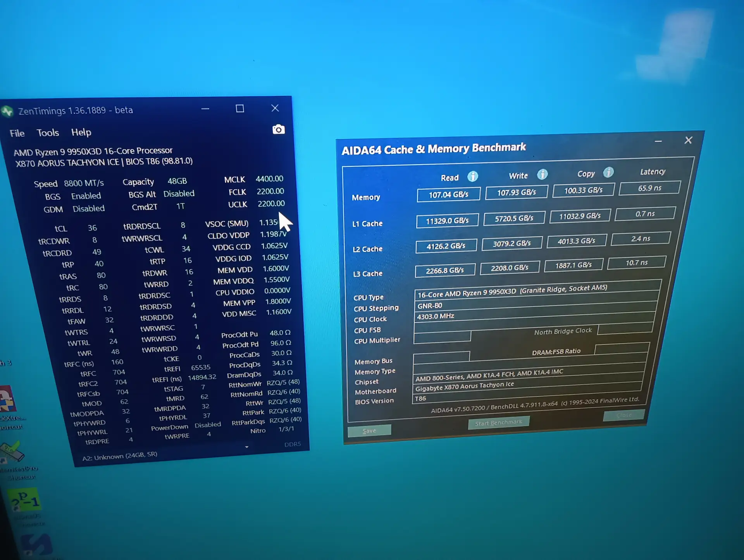Image resolution: width=744 pixels, height=560 pixels.
Task: Click the L3 Cache Latency 10.7 ns value
Action: click(x=637, y=263)
